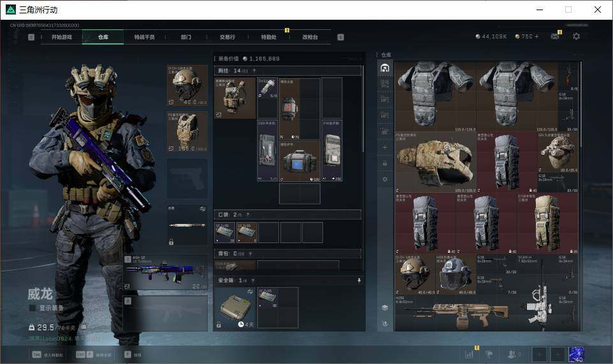The height and width of the screenshot is (364, 613).
Task: Click the icon at the bottom of warehouse sidebar
Action: coord(385,323)
